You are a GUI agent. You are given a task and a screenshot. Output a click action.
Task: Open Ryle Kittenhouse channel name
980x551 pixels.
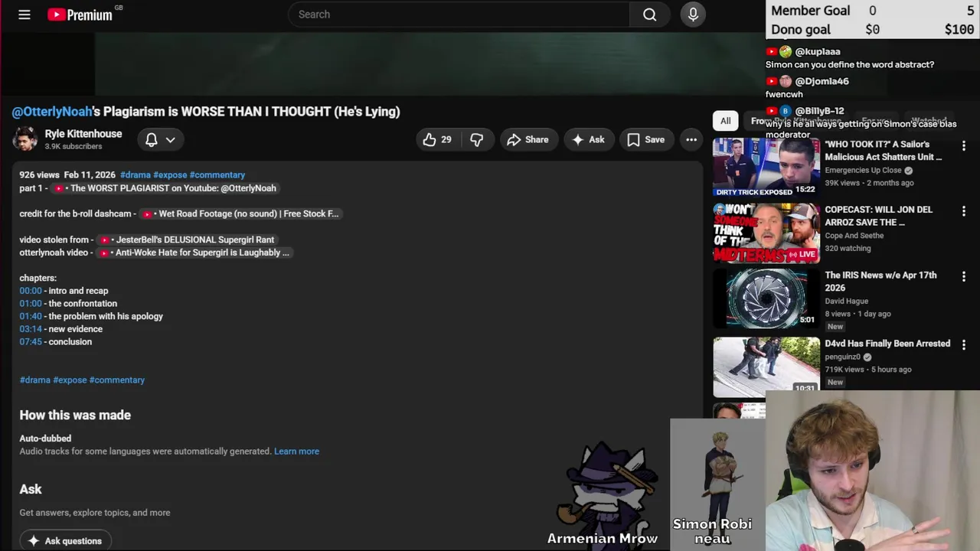pyautogui.click(x=83, y=134)
